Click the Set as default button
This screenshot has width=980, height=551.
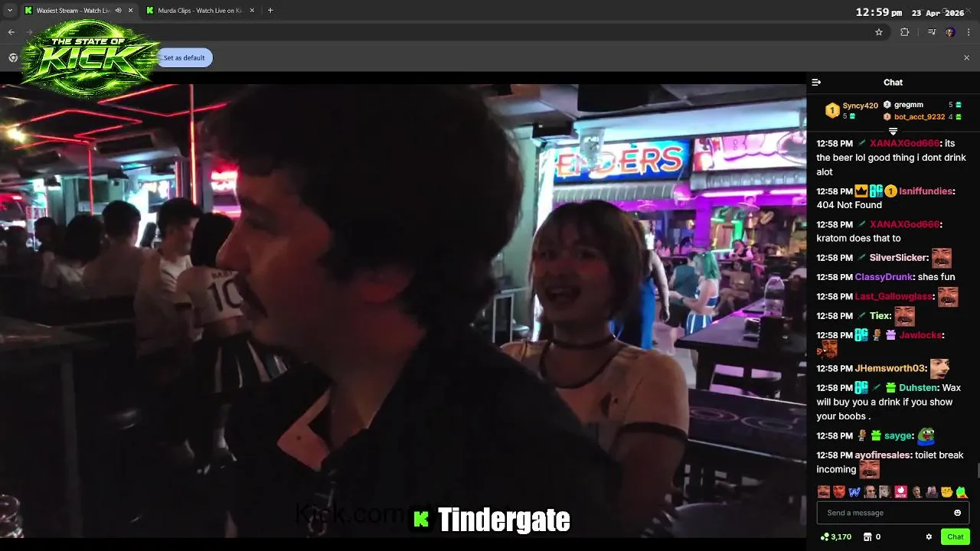point(185,57)
